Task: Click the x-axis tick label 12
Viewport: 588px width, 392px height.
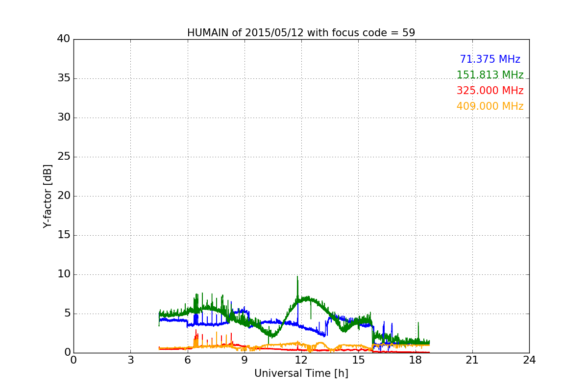Action: click(x=301, y=360)
